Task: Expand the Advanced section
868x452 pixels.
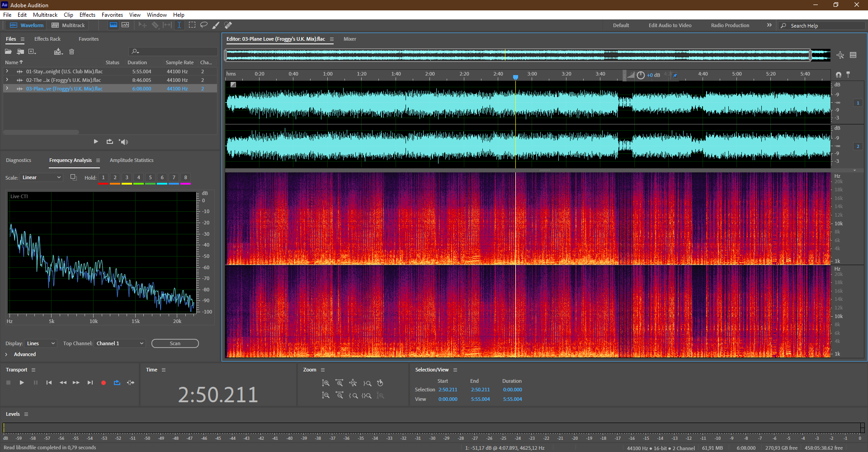Action: (6, 354)
